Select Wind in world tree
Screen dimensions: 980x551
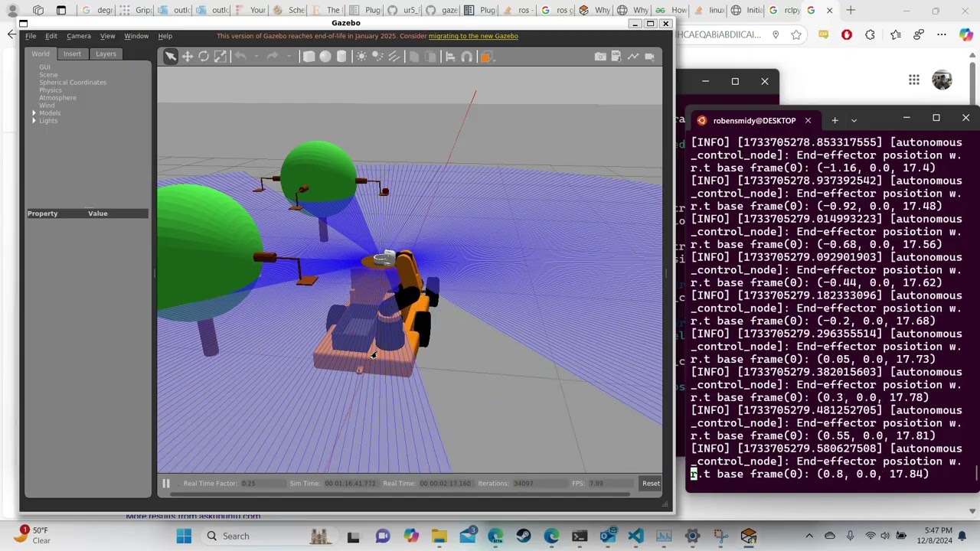point(47,106)
